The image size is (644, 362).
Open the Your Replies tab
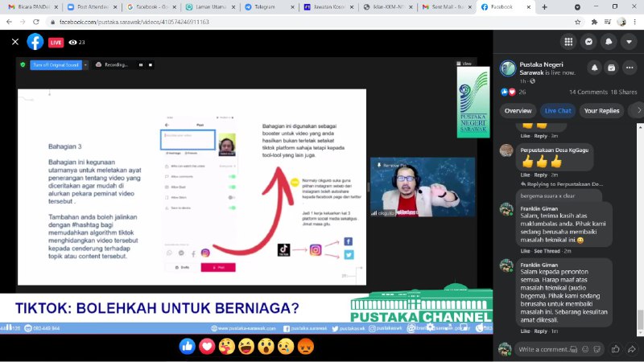pos(601,111)
